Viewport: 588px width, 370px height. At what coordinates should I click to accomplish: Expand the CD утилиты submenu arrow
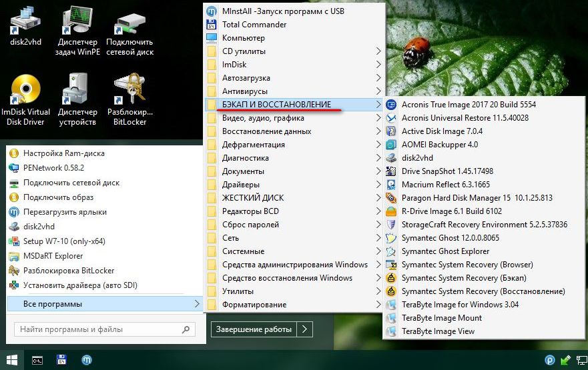(378, 51)
